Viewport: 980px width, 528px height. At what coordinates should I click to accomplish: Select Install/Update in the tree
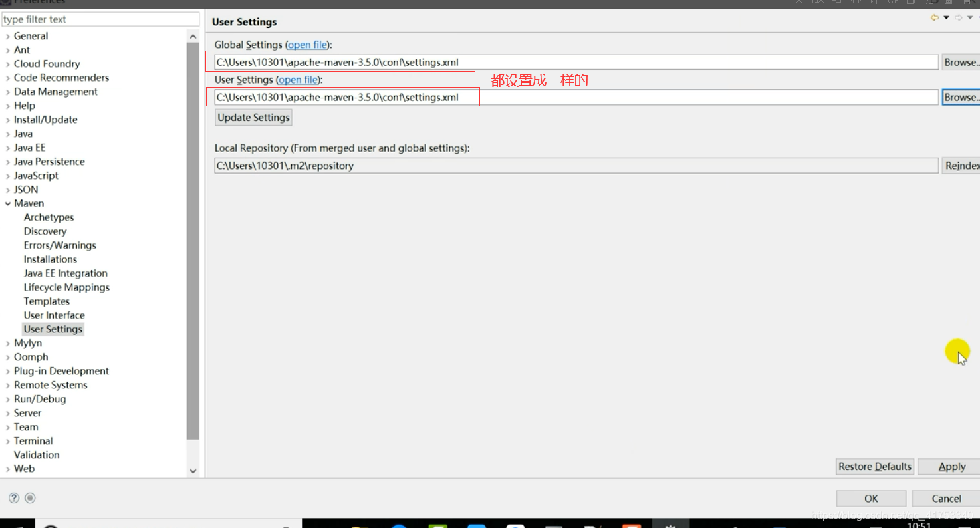46,120
